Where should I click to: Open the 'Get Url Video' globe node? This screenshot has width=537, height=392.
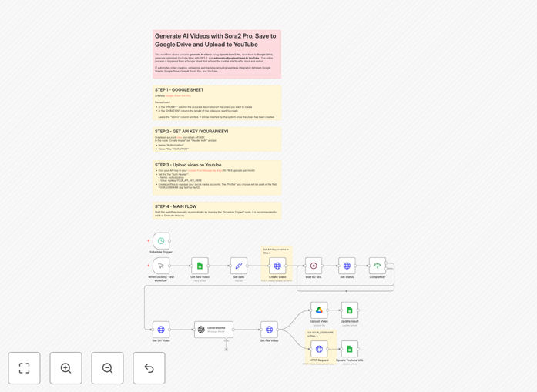(161, 330)
